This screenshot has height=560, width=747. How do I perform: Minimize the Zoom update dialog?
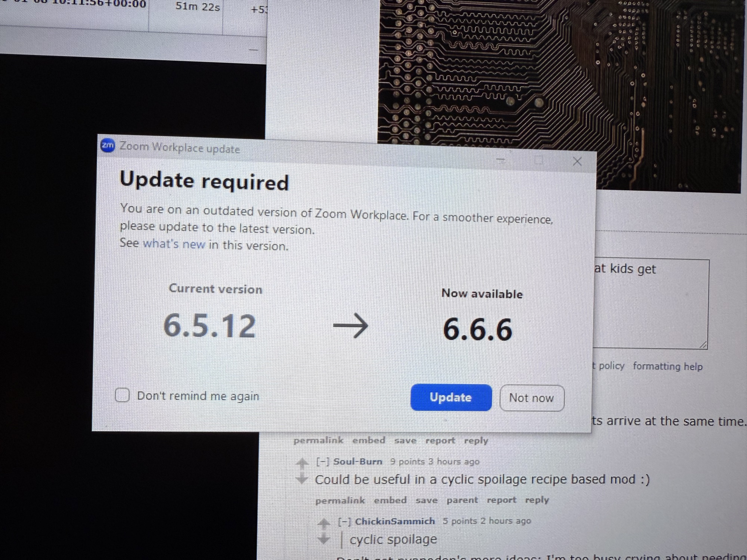[x=500, y=160]
